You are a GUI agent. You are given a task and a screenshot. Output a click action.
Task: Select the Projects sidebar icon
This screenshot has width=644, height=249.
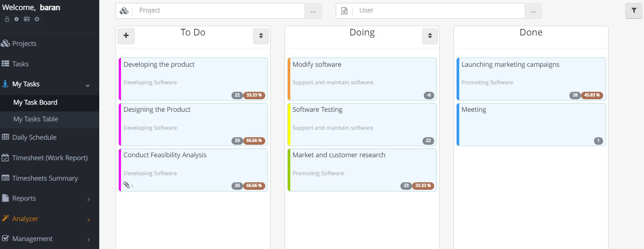(x=5, y=43)
